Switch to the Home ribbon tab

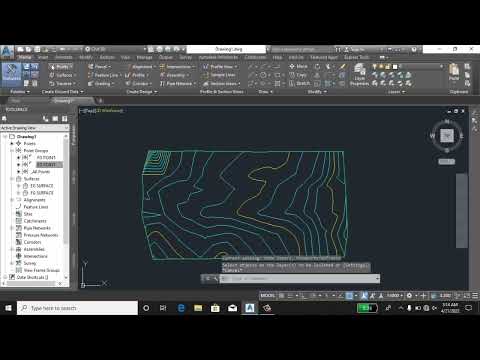25,57
